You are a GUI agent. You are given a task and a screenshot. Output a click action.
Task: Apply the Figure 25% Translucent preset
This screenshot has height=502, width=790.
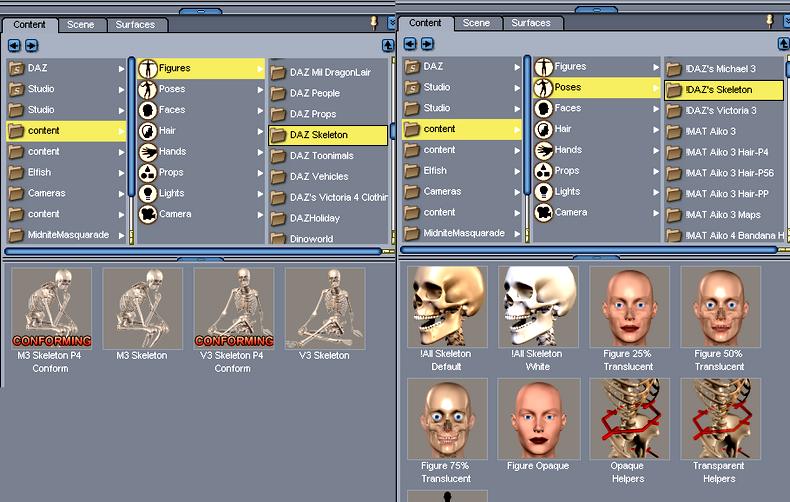(x=630, y=306)
